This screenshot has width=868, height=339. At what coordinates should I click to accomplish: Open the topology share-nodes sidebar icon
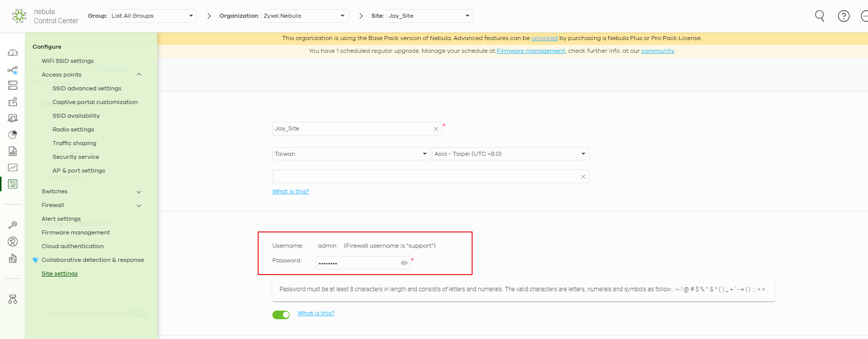13,70
